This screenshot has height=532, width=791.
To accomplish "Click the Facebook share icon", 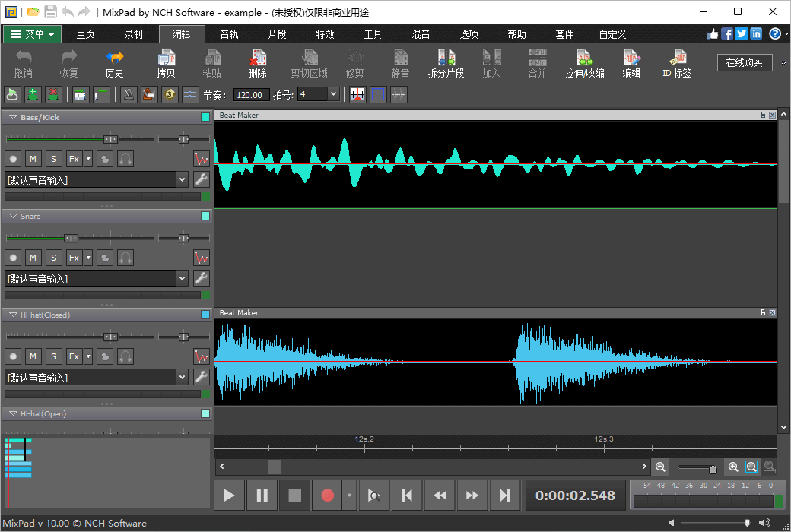I will 727,33.
